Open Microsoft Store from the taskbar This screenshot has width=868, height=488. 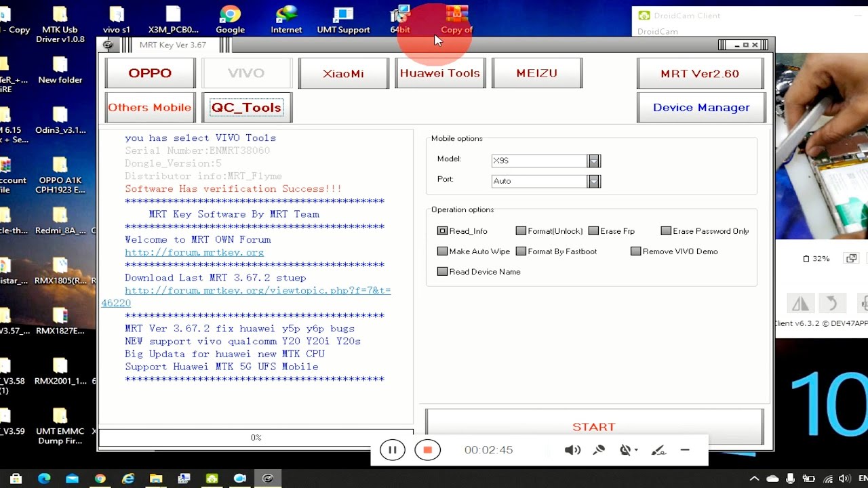point(16,479)
